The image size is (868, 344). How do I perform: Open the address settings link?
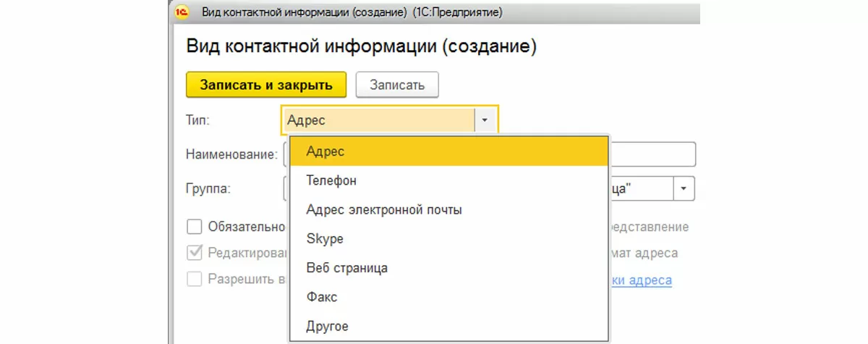[x=641, y=280]
